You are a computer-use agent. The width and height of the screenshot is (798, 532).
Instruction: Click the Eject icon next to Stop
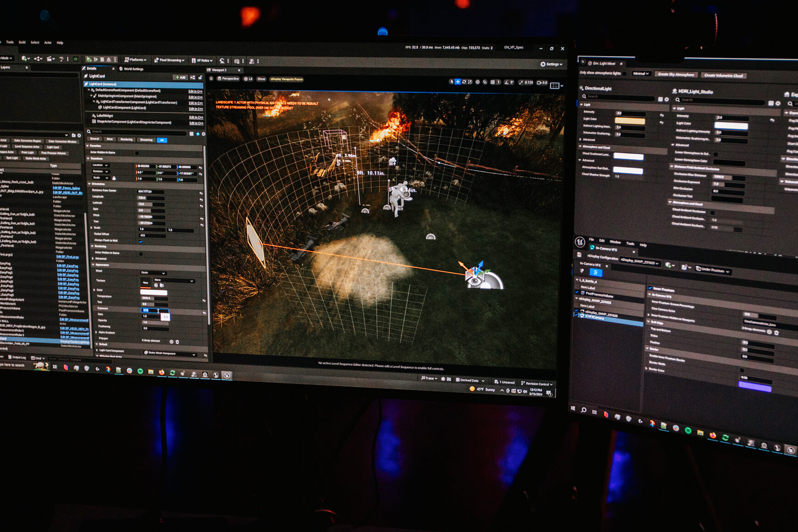click(109, 59)
